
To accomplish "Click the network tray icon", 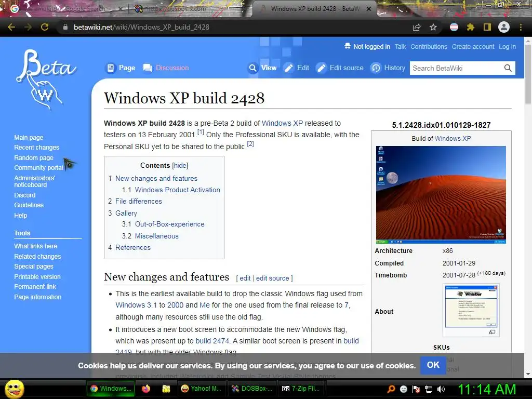I will (429, 389).
